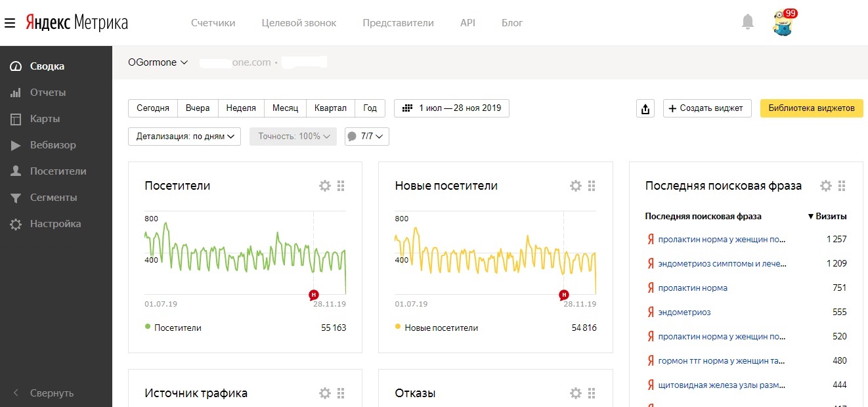The height and width of the screenshot is (407, 868).
Task: Expand the 7/7 annotations dropdown
Action: [x=367, y=137]
